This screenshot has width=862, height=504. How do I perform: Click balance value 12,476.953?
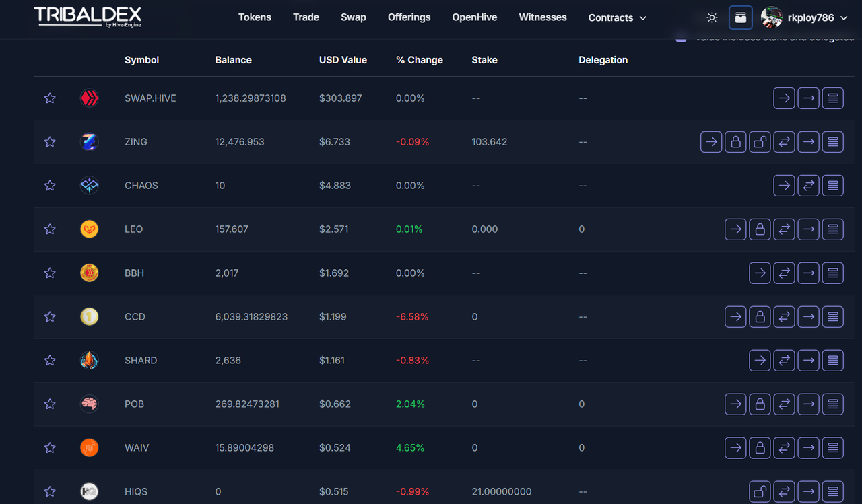tap(240, 142)
